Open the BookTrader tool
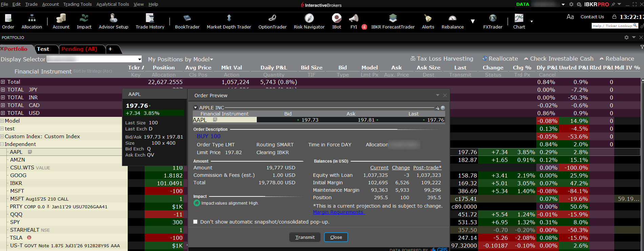 pyautogui.click(x=187, y=21)
